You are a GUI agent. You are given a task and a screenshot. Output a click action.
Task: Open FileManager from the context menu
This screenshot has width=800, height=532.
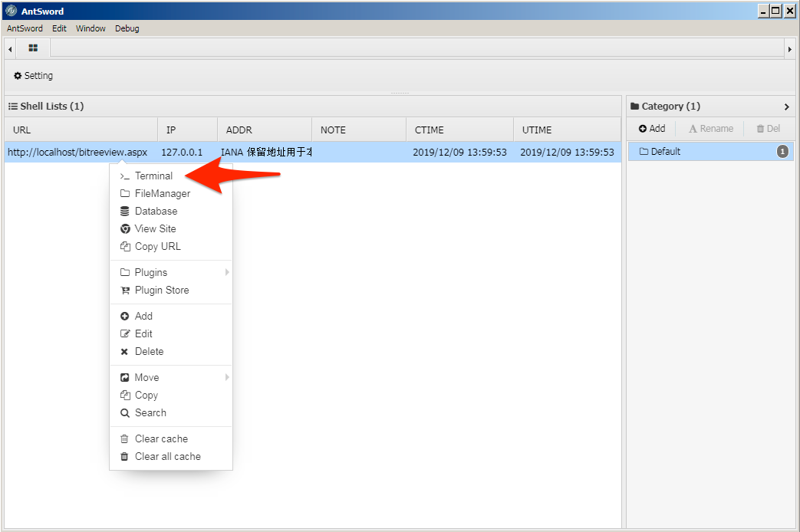pos(170,193)
